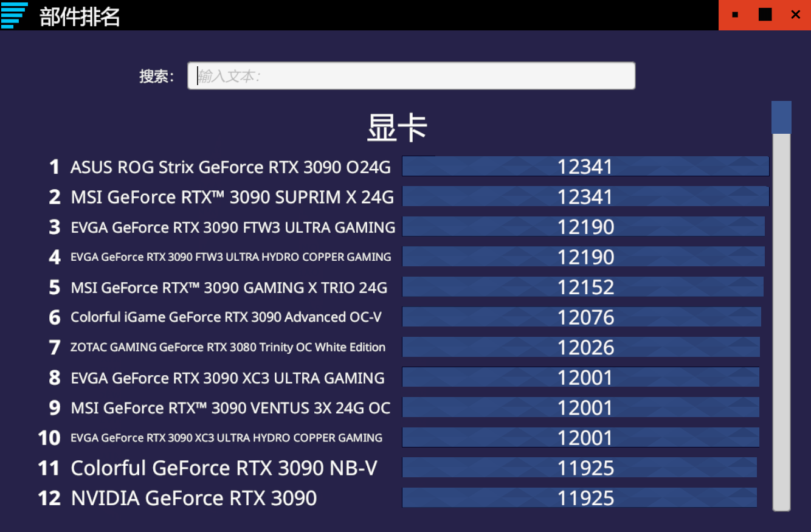Screen dimensions: 811x532
Task: Click rank number 4
Action: (55, 257)
